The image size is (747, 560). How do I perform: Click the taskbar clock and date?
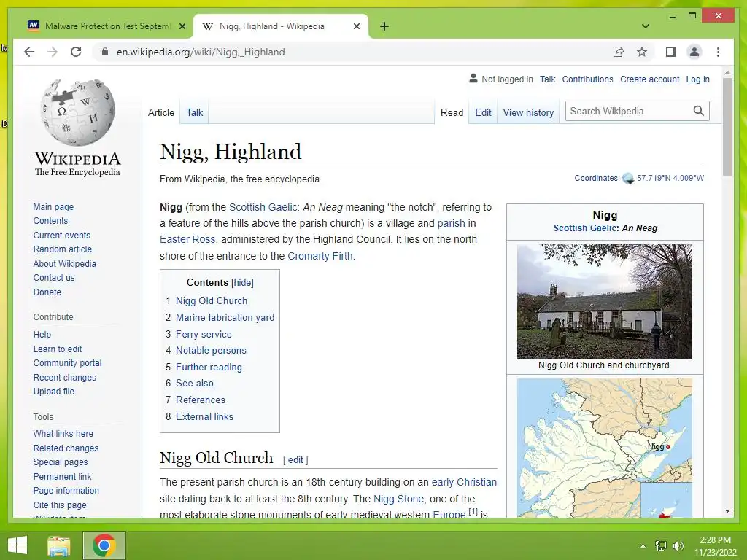pyautogui.click(x=716, y=546)
